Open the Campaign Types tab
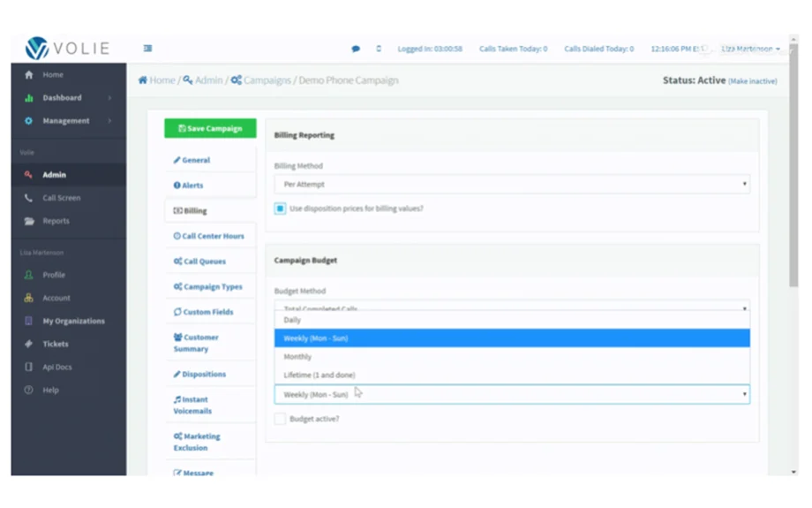Viewport: 812px width, 508px height. [210, 286]
